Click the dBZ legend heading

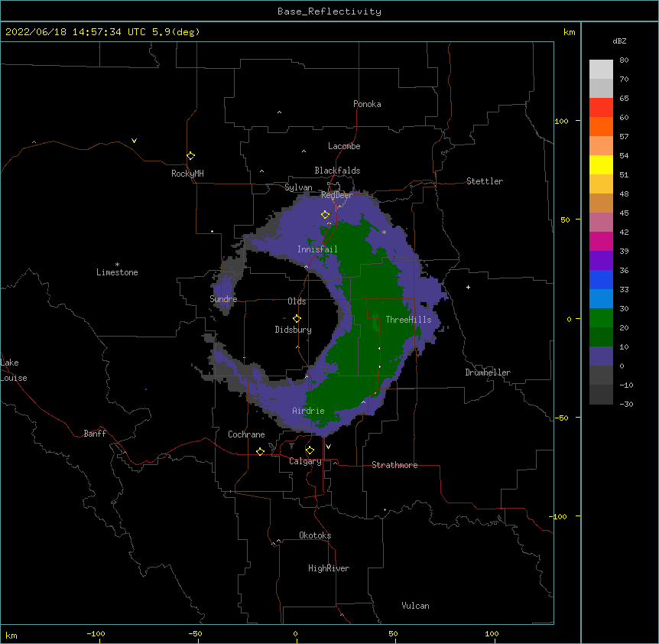[619, 41]
